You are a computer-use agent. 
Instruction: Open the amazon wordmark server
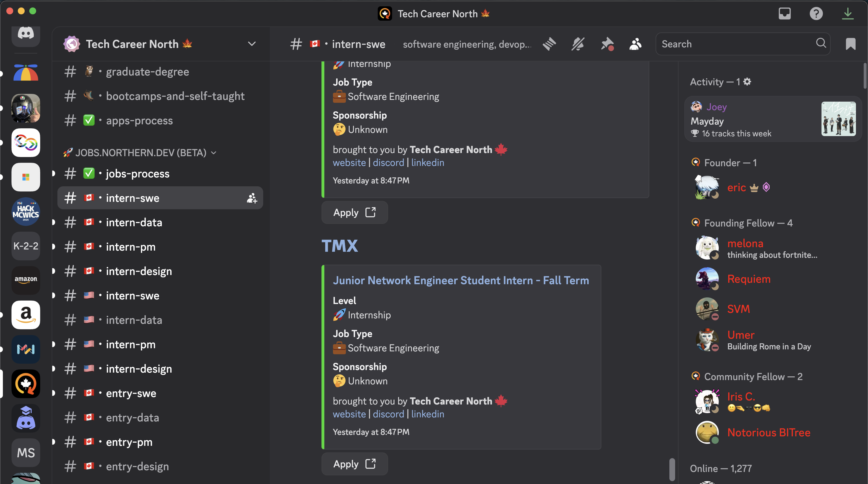[26, 280]
